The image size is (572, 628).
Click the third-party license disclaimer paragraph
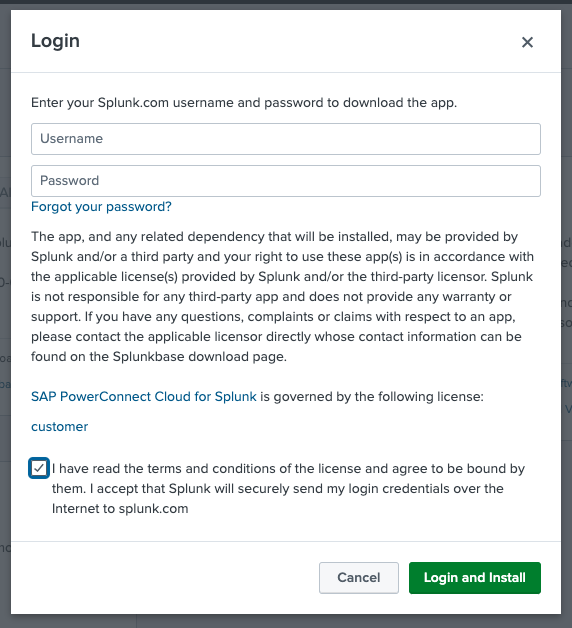coord(283,296)
